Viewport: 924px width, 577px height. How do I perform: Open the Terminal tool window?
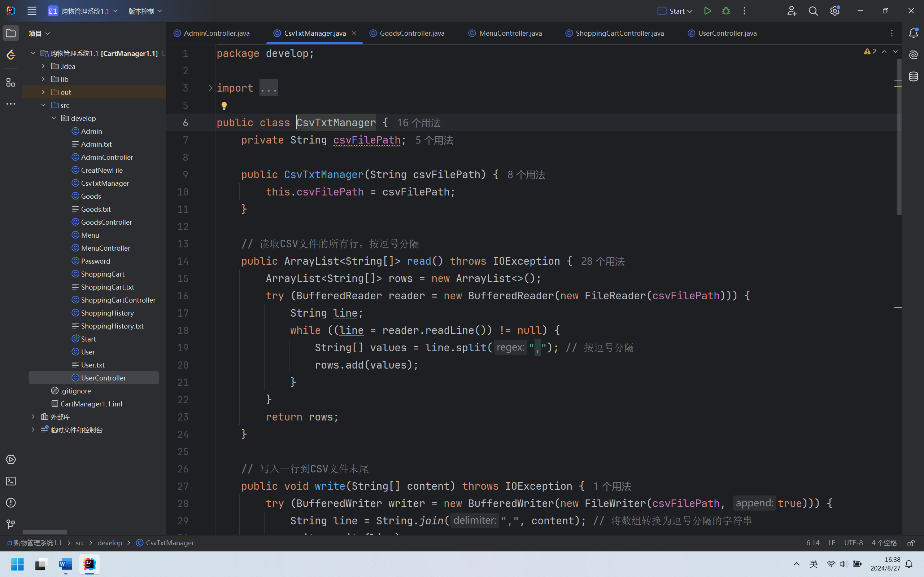[x=11, y=481]
